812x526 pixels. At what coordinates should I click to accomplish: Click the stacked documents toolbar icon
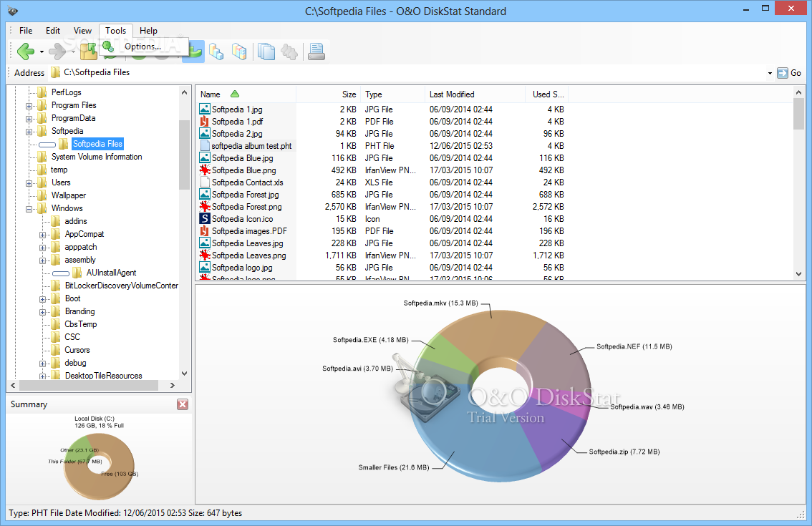click(266, 52)
